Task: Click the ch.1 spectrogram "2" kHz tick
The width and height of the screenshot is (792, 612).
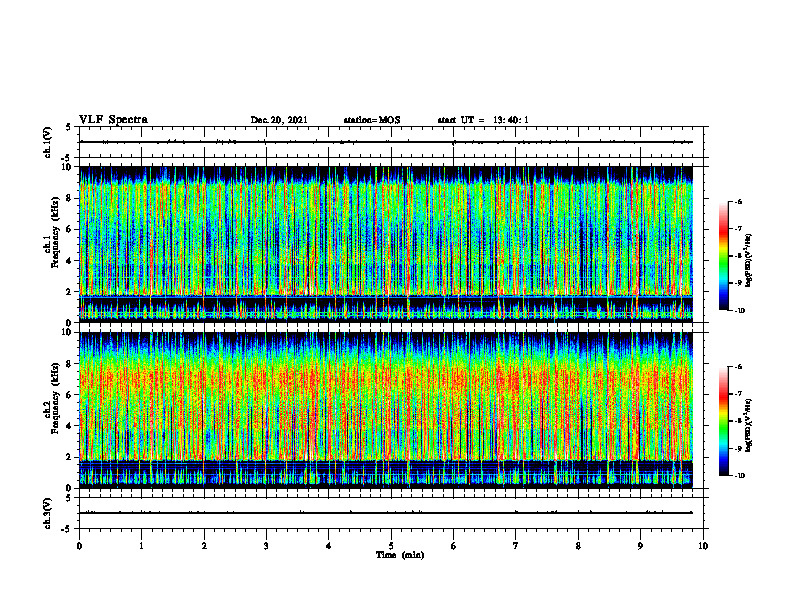Action: coord(69,291)
